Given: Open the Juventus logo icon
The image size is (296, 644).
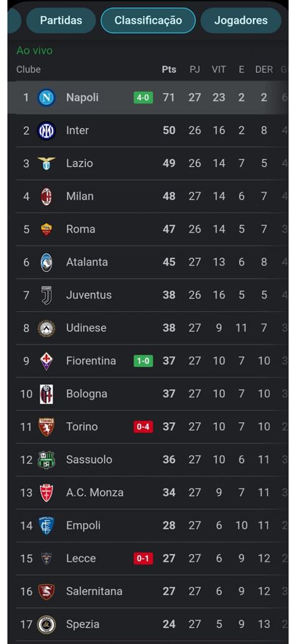Looking at the screenshot, I should 46,295.
